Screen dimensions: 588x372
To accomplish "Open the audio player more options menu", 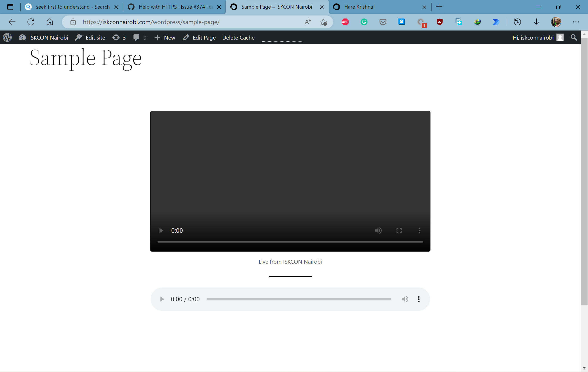I will tap(419, 299).
